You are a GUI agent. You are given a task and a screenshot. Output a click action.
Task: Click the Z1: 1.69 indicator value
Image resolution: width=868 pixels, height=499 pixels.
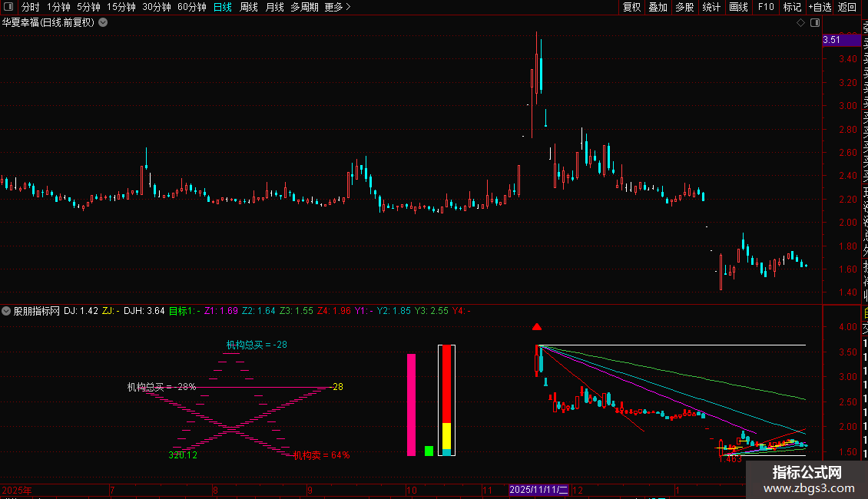coord(221,311)
